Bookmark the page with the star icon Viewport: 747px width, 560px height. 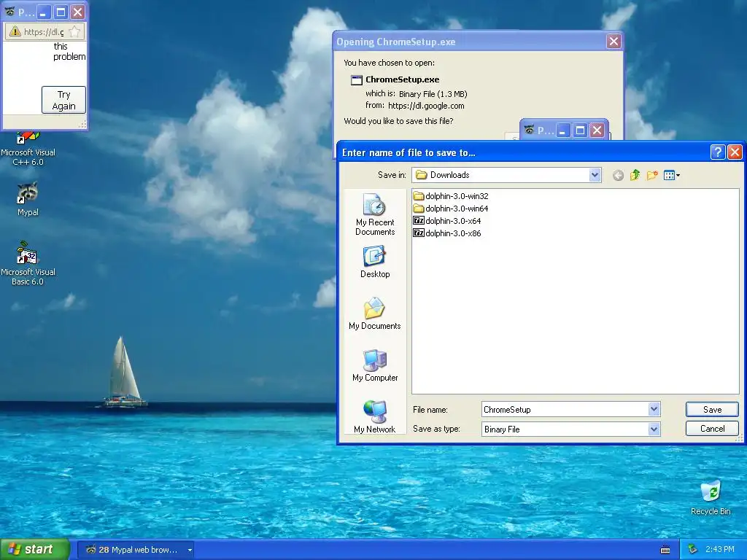pos(75,31)
